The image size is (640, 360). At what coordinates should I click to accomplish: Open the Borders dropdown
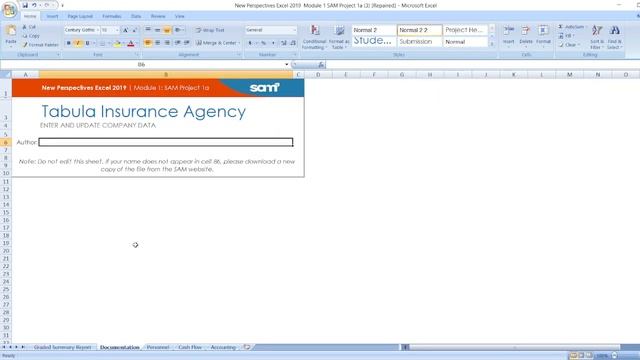coord(109,43)
